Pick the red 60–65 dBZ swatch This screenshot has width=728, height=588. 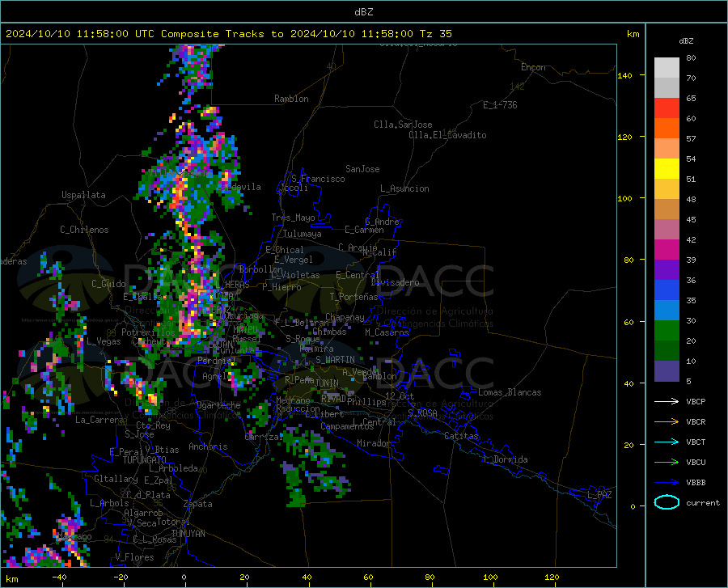(x=667, y=108)
